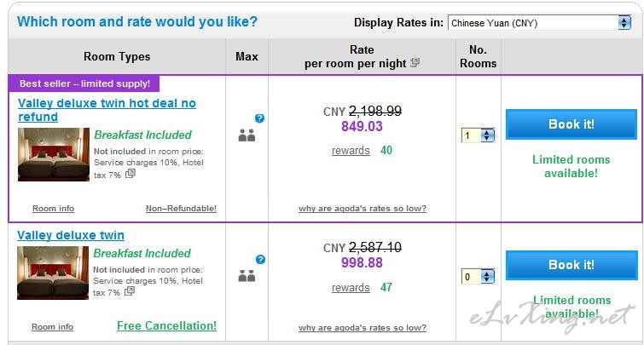Open room count selector showing 1
This screenshot has height=345, width=644.
tap(478, 135)
